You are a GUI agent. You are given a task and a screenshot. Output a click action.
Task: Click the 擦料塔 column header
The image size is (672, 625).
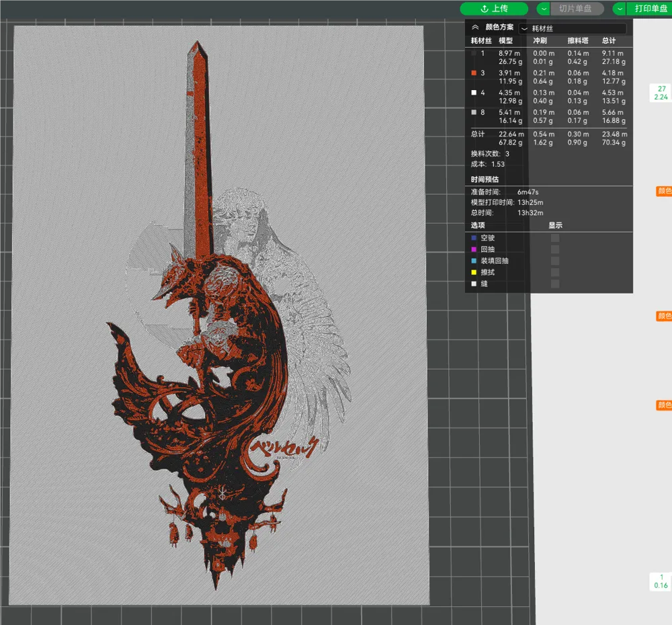[578, 41]
